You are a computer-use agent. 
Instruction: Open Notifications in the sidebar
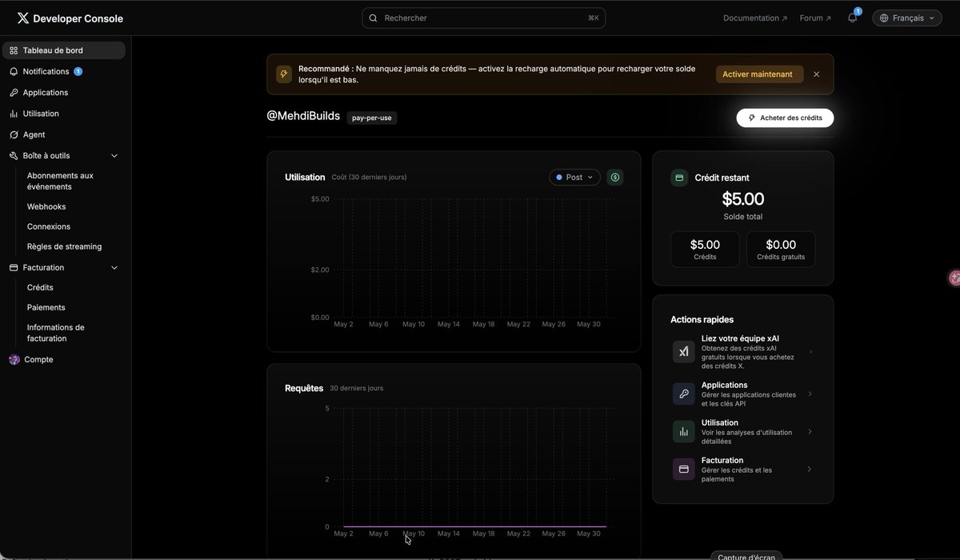pos(64,71)
